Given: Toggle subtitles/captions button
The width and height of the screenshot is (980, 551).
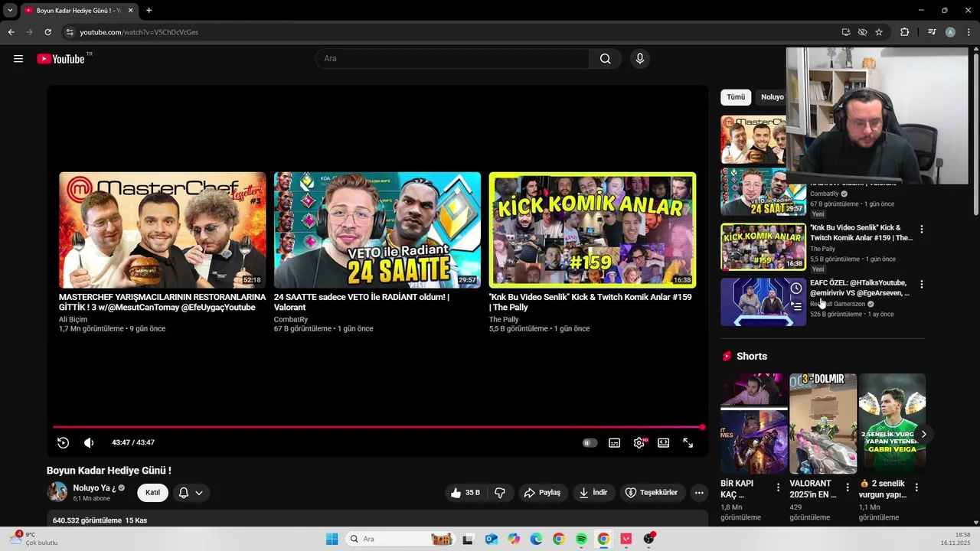Looking at the screenshot, I should pyautogui.click(x=614, y=442).
